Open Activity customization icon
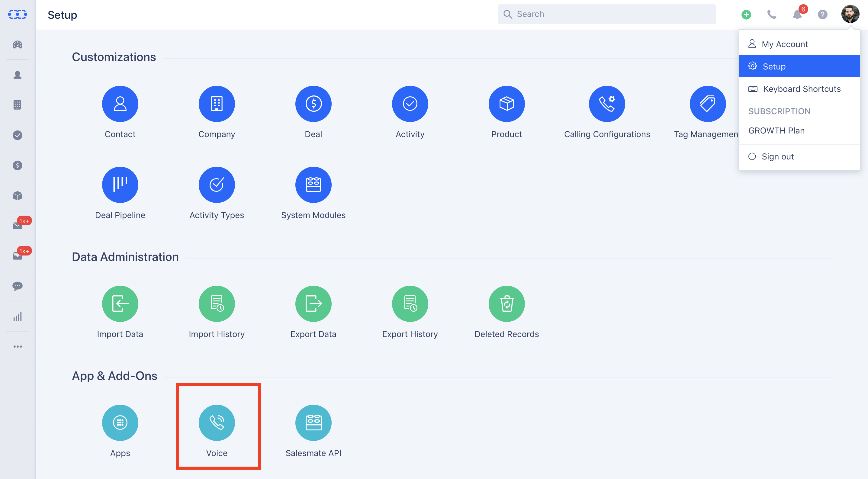 [x=410, y=104]
